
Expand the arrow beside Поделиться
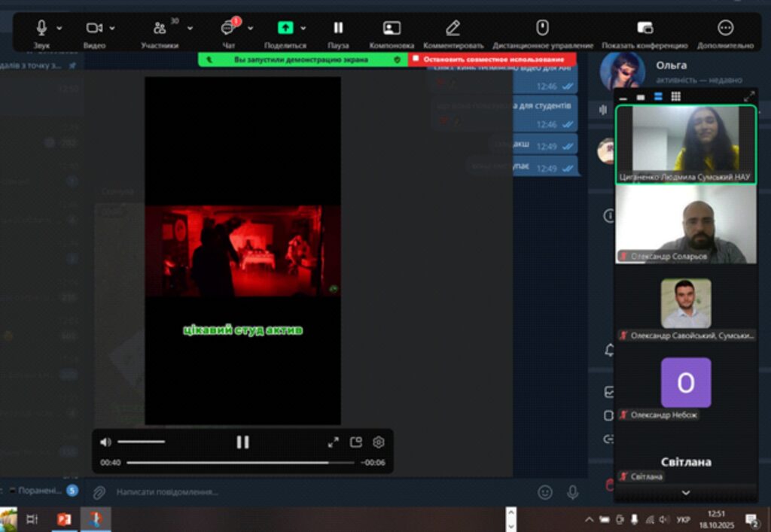point(303,29)
